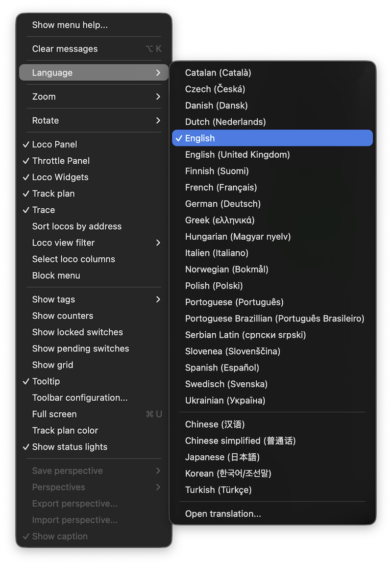
Task: Toggle the Throttle Panel checkmark
Action: tap(61, 161)
